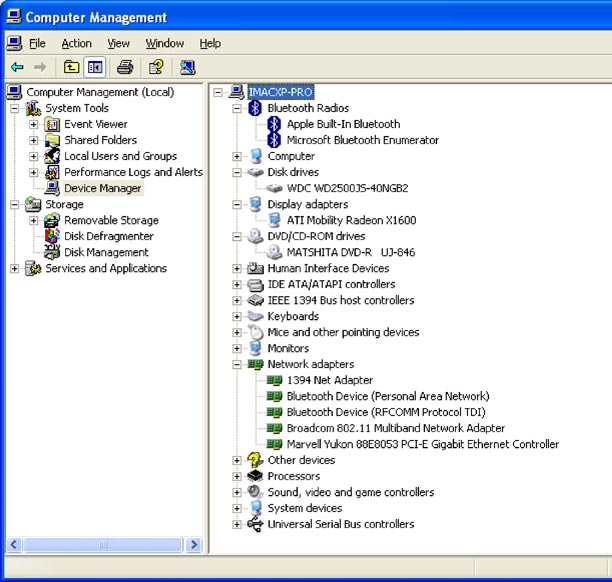Expand the Services and Applications node
Screen dimensions: 612x582
coord(15,269)
